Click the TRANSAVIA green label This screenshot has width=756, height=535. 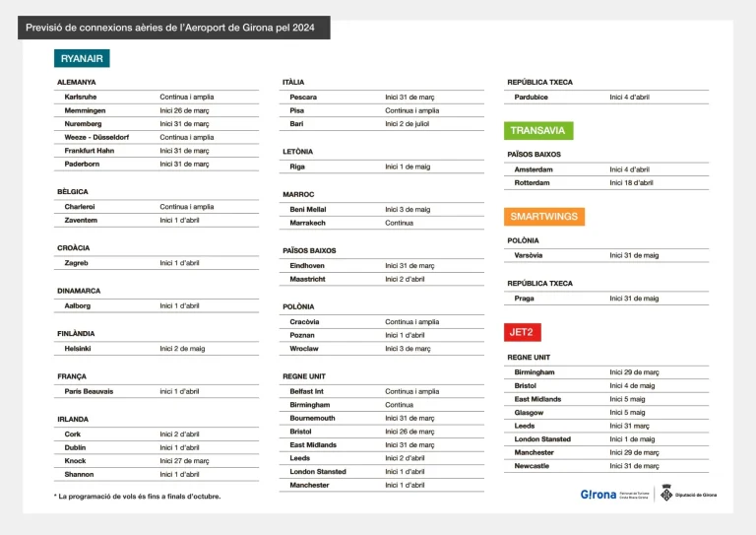[x=538, y=130]
